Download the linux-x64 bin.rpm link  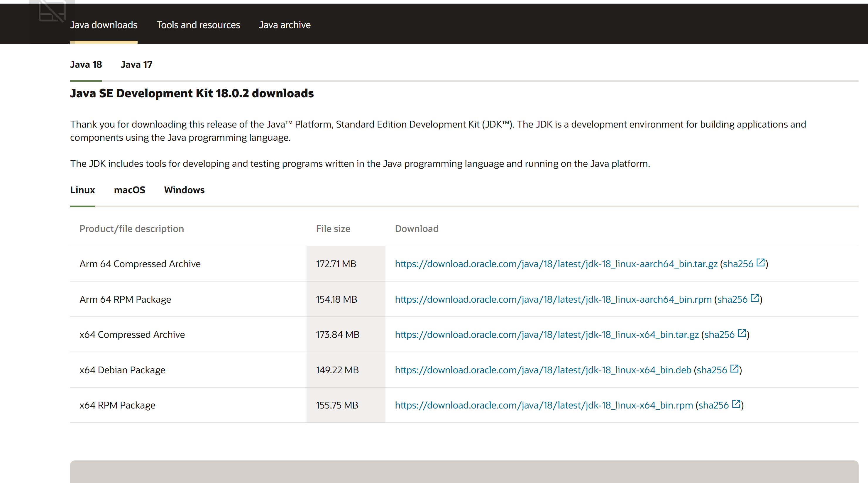544,405
